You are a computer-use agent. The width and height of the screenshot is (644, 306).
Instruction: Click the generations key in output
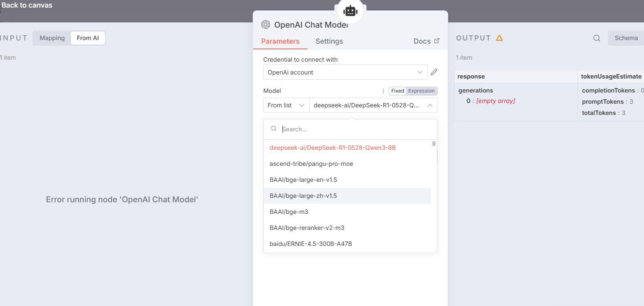pyautogui.click(x=475, y=91)
